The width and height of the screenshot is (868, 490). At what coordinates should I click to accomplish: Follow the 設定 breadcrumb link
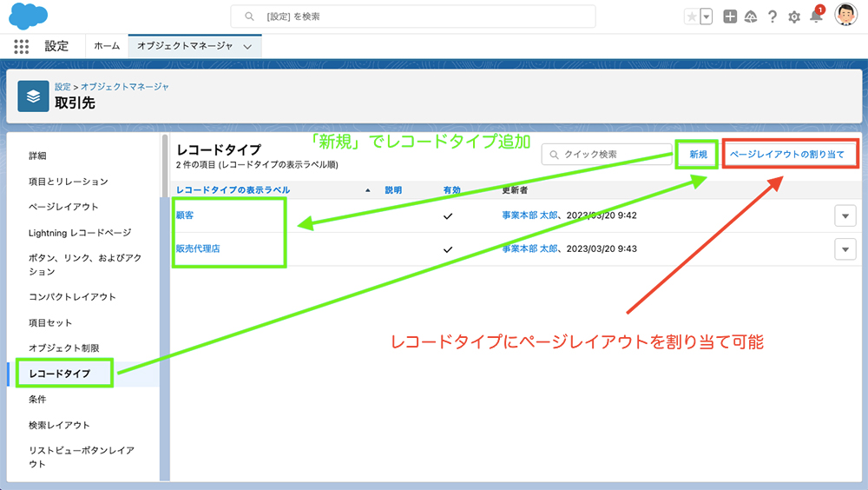coord(62,87)
